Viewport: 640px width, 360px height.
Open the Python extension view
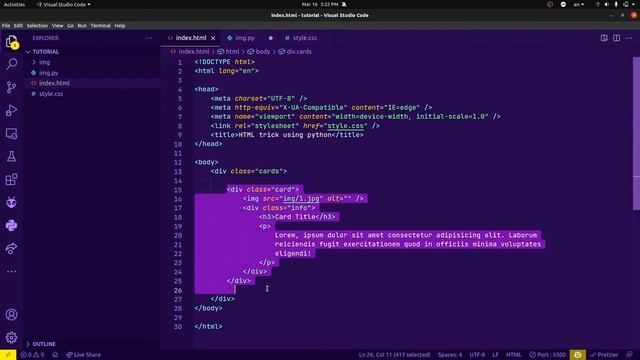coord(11,225)
